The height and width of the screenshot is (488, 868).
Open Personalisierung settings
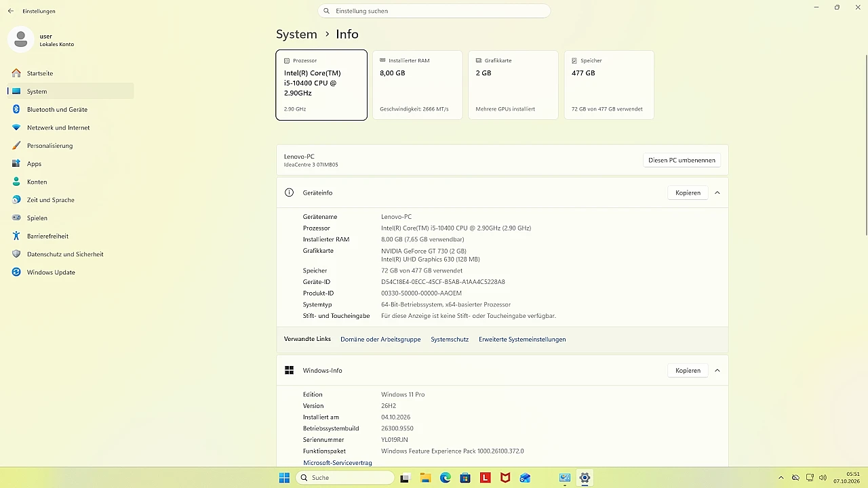tap(71, 146)
